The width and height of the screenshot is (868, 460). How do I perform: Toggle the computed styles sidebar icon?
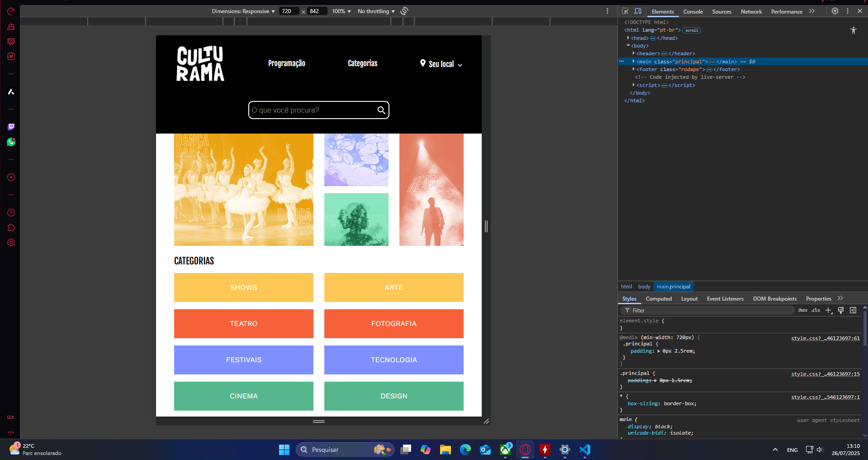pyautogui.click(x=853, y=310)
